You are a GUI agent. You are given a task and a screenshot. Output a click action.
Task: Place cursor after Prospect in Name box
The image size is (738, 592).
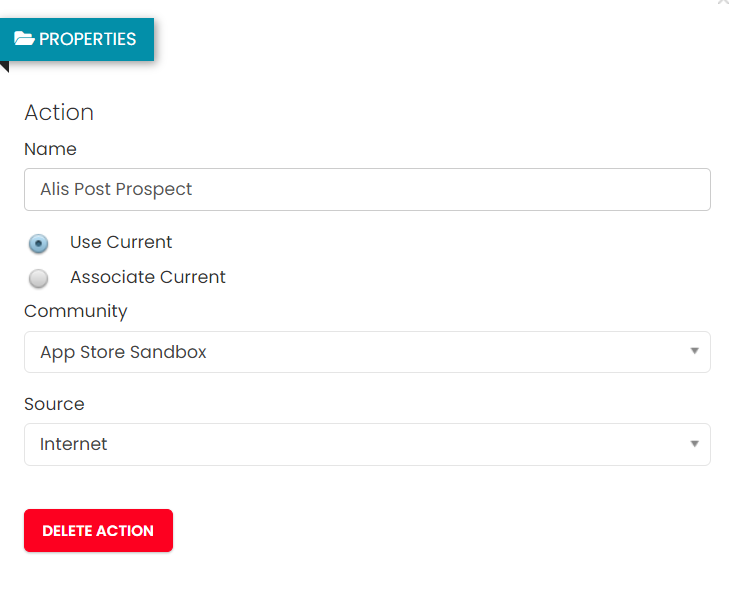[193, 189]
